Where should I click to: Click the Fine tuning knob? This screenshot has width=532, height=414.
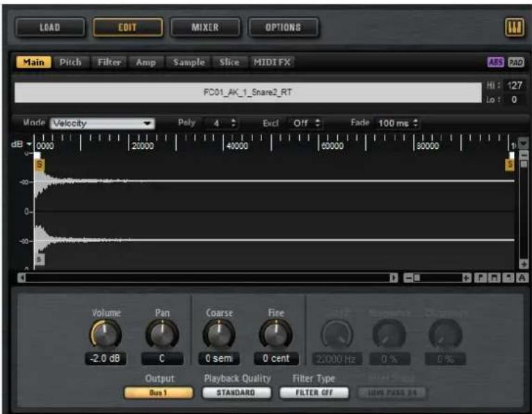point(276,334)
